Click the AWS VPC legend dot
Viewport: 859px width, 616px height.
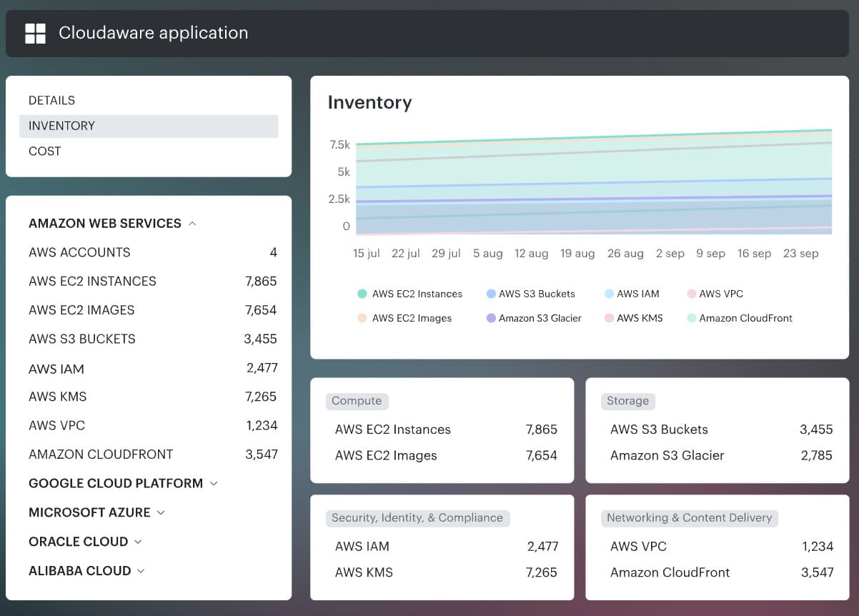pyautogui.click(x=690, y=294)
